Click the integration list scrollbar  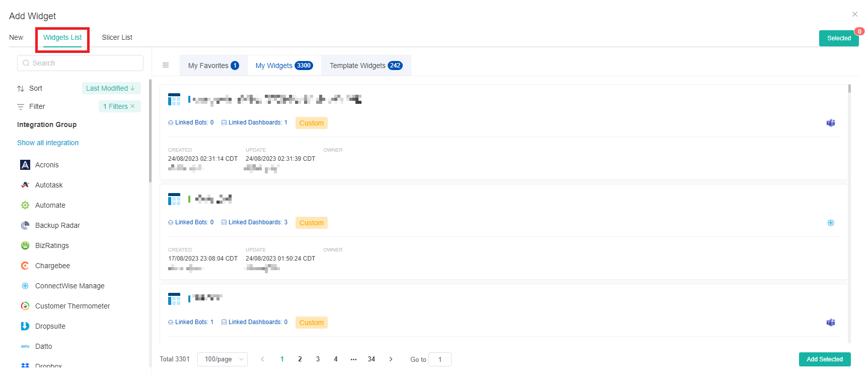[x=150, y=131]
